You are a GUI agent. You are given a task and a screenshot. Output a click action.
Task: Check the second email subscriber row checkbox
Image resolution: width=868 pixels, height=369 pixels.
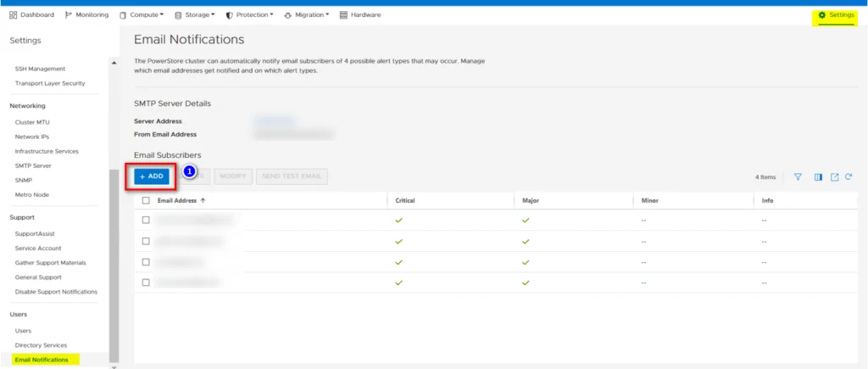[146, 241]
